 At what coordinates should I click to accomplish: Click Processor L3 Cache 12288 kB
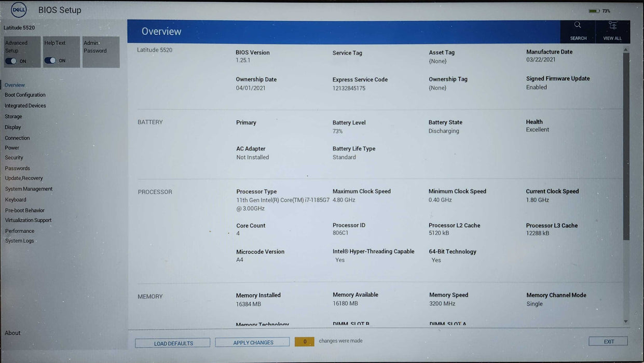click(539, 233)
